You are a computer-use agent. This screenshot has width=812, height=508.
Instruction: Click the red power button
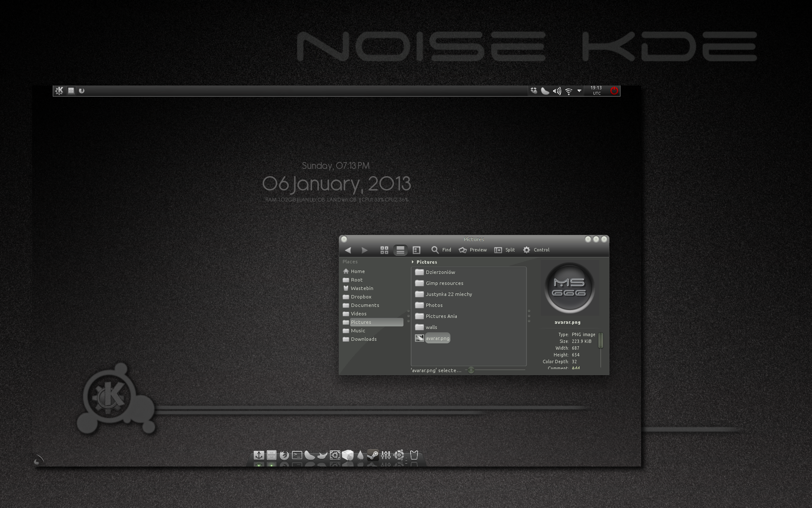[614, 91]
